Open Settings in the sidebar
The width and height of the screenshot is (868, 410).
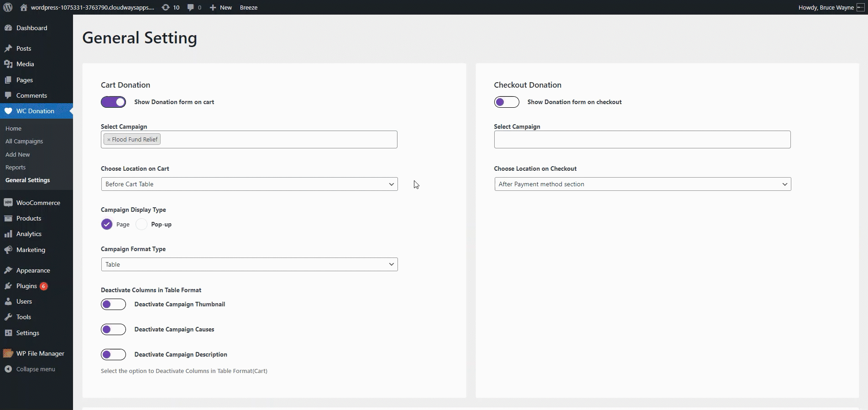click(28, 333)
